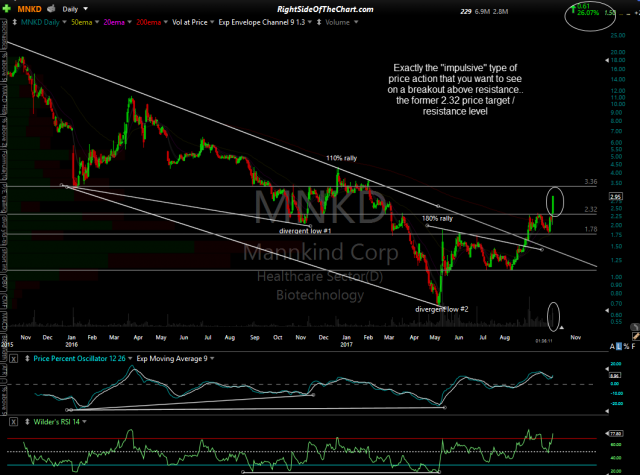Click the '110% rally' annotation
The image size is (640, 475).
342,158
